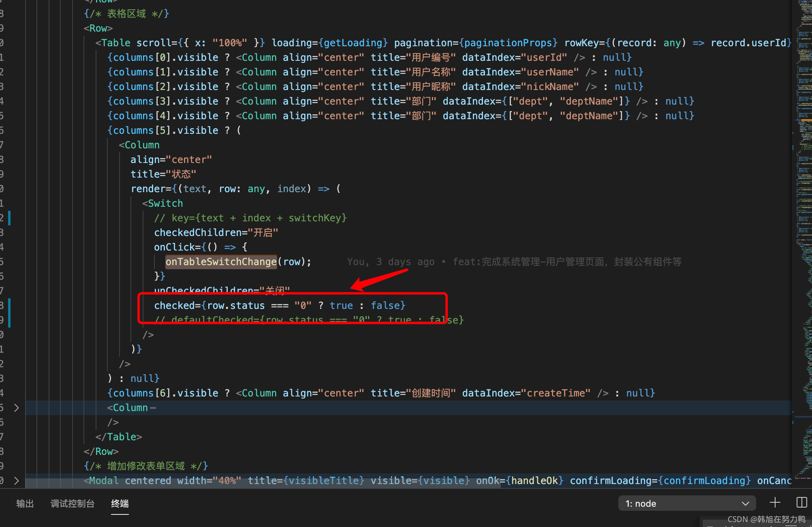Viewport: 812px width, 527px height.
Task: Click the dataIndex="createTime" text
Action: [526, 393]
